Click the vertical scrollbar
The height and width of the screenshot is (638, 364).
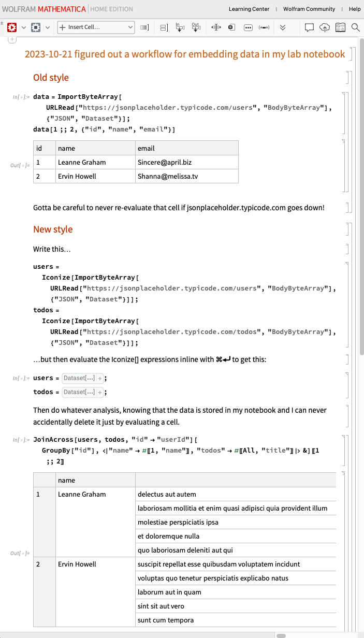coord(361,197)
